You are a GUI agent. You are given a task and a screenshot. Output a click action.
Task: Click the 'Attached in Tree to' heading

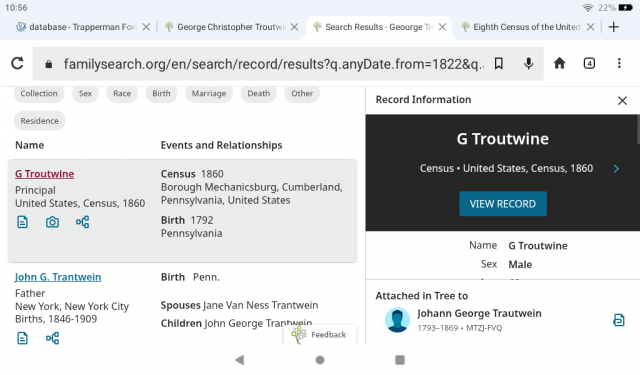422,296
